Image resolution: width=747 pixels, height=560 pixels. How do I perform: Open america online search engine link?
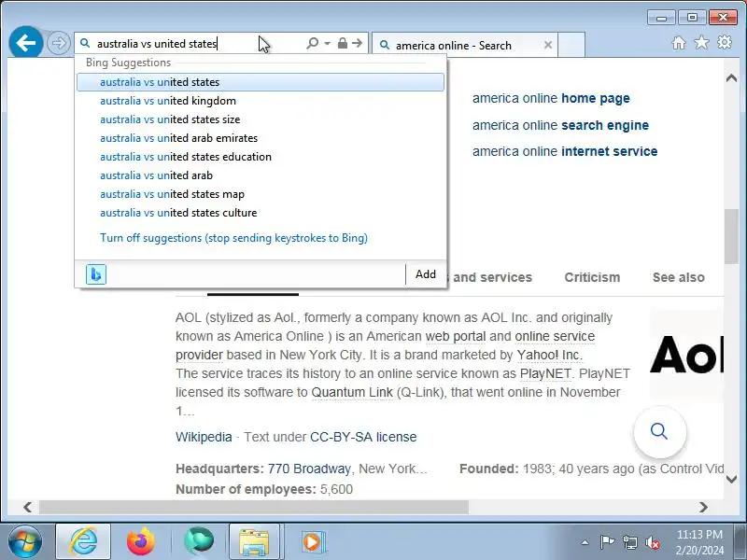pyautogui.click(x=561, y=125)
